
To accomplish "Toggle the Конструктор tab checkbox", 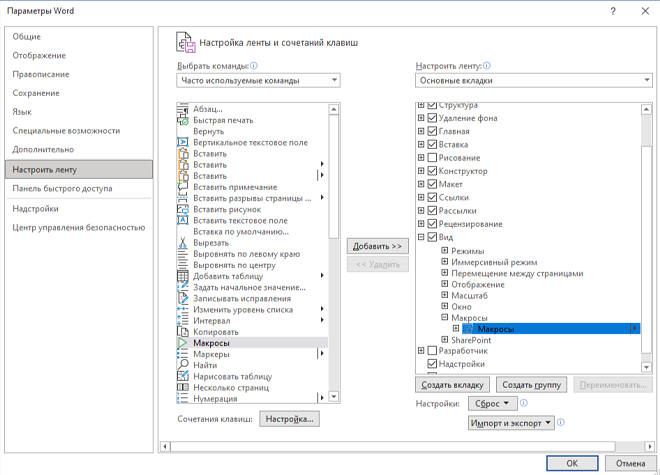I will point(432,171).
